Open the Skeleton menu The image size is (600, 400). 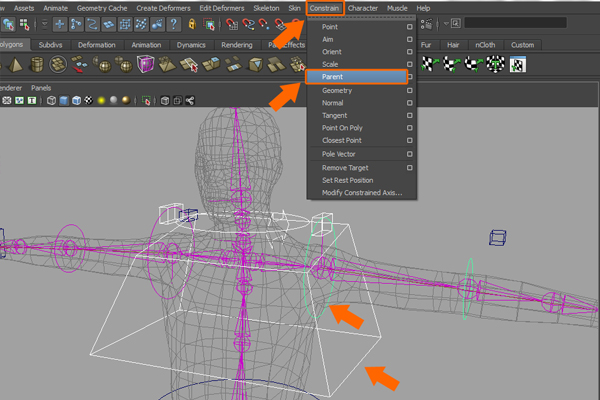(266, 8)
